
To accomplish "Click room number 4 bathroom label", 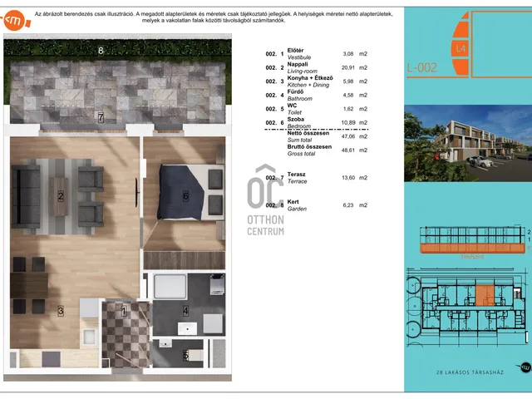I will [x=185, y=311].
